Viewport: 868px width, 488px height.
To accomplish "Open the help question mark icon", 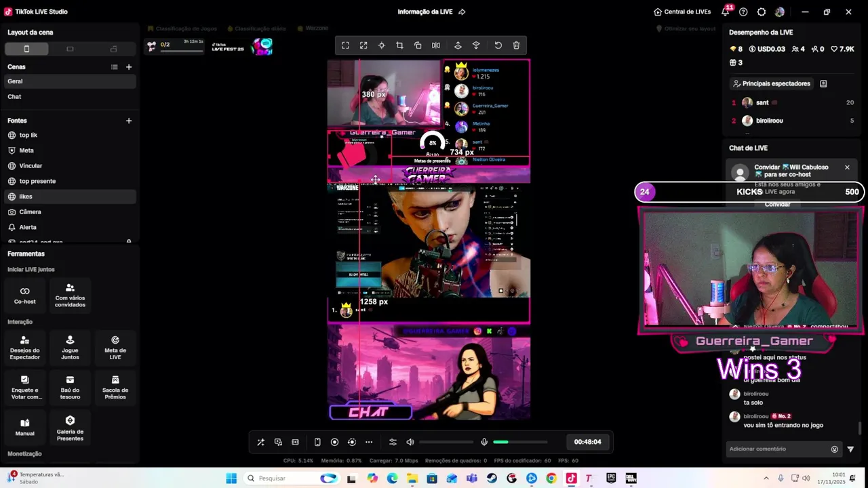I will click(743, 12).
